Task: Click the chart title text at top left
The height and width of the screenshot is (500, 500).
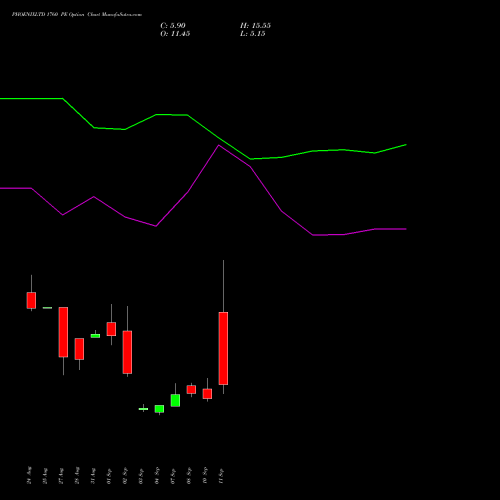Action: click(77, 15)
